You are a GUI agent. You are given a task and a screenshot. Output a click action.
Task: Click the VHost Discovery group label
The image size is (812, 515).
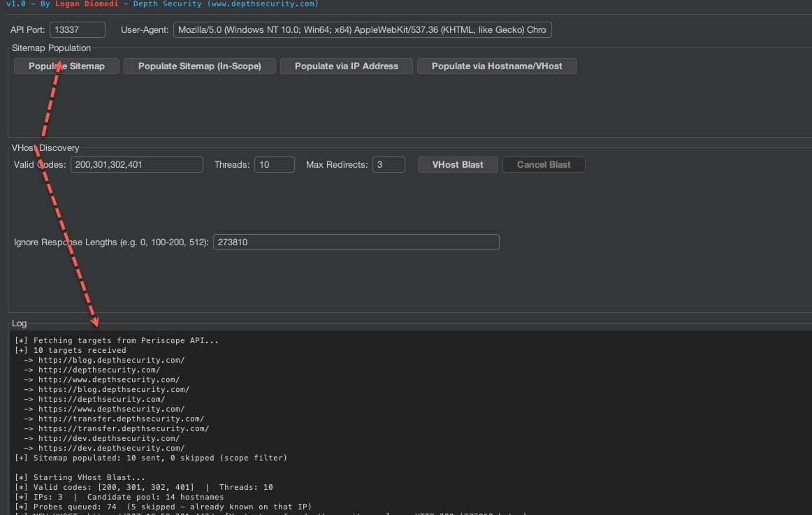(x=45, y=148)
